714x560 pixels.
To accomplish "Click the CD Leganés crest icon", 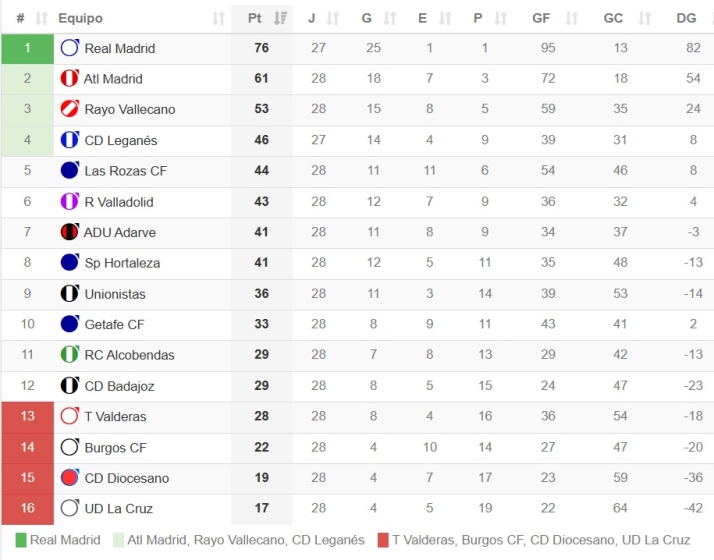I will (x=69, y=140).
